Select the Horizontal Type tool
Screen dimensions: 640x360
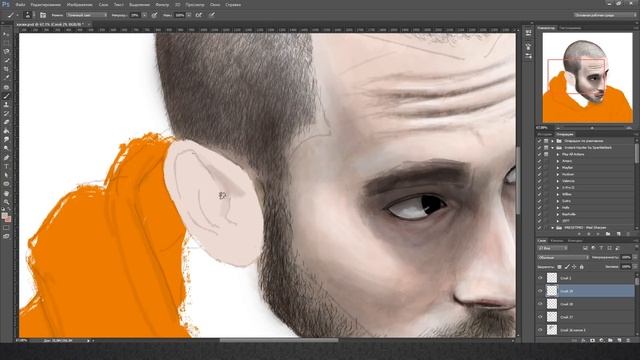6,167
